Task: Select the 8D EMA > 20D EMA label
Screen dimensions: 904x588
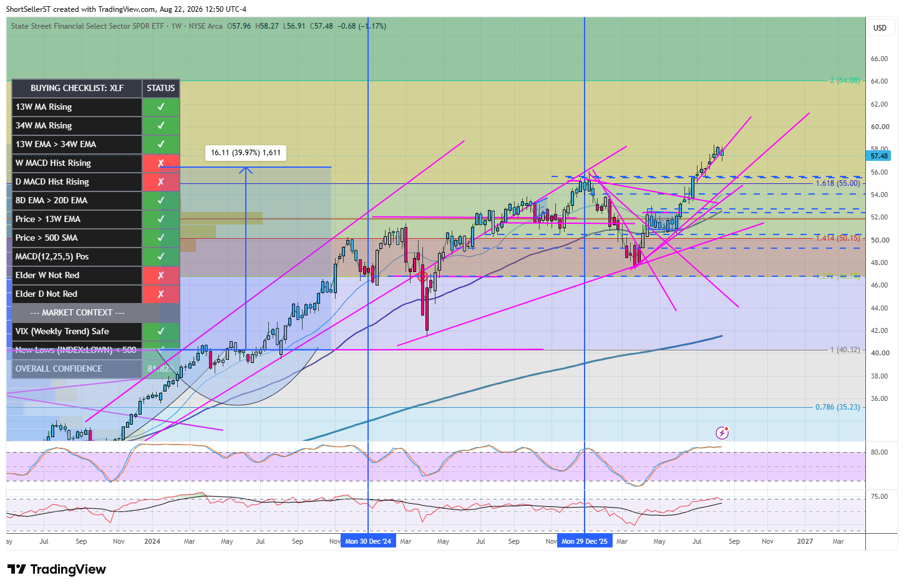Action: click(x=51, y=200)
